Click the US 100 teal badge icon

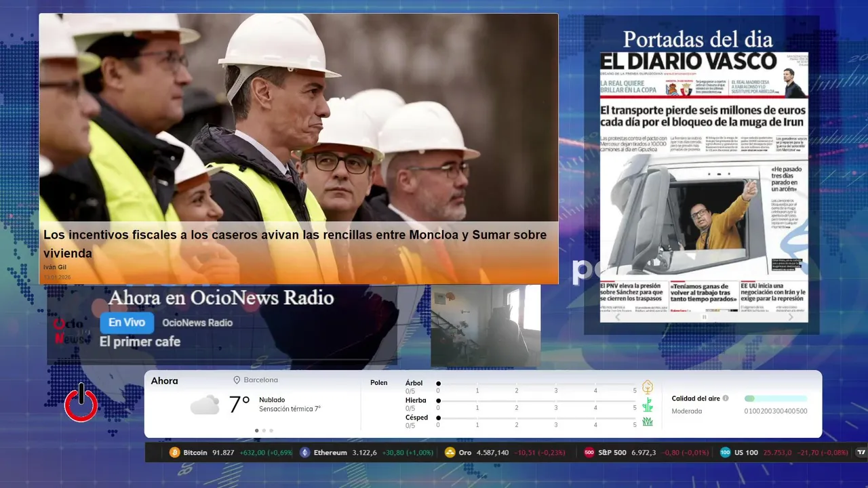[725, 453]
